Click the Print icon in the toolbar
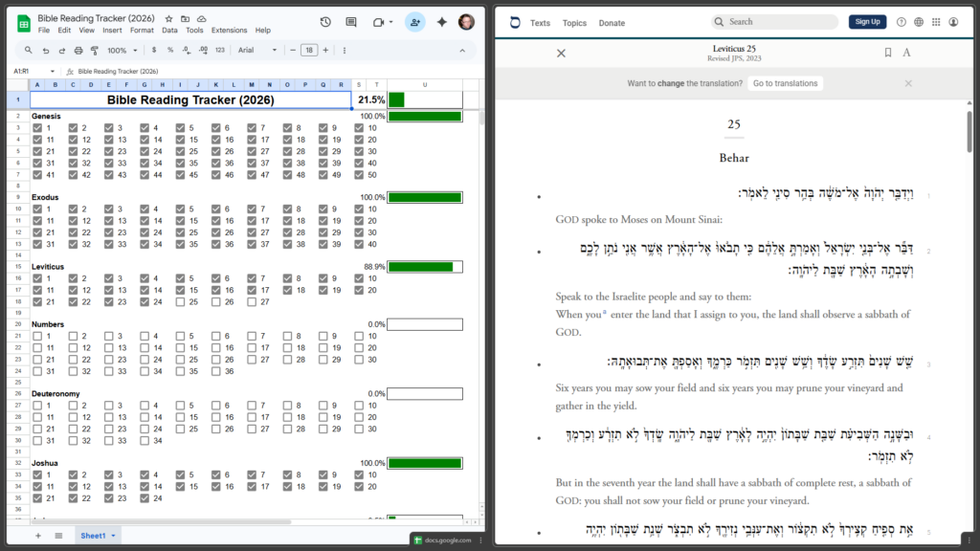This screenshot has width=980, height=551. coord(78,50)
